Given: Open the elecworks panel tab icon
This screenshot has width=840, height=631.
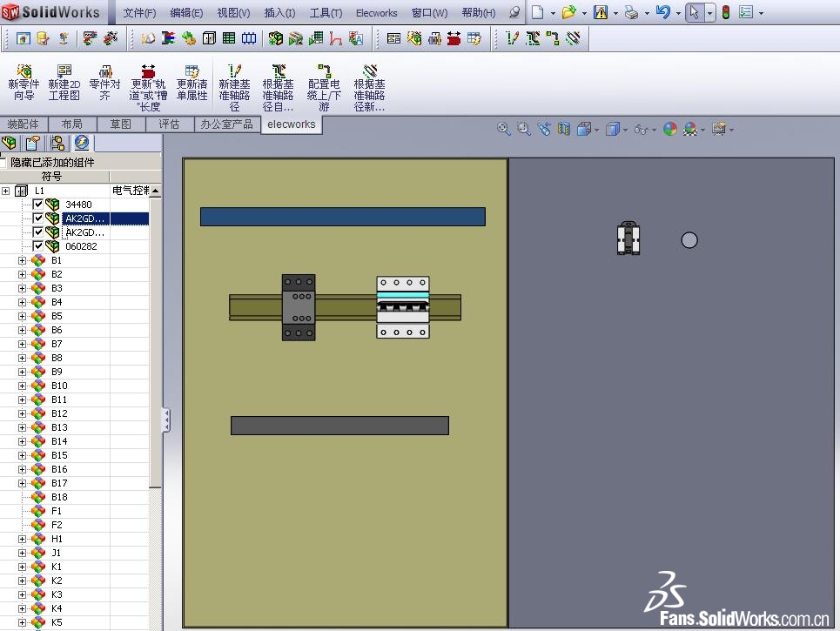Looking at the screenshot, I should coord(82,143).
